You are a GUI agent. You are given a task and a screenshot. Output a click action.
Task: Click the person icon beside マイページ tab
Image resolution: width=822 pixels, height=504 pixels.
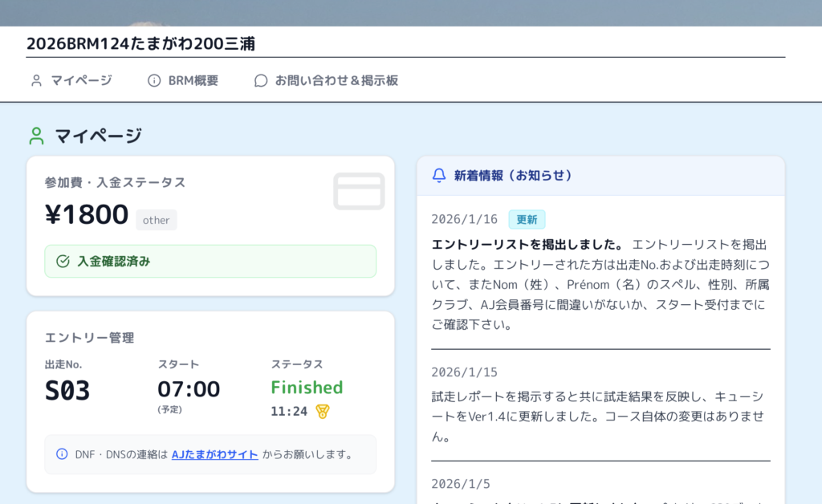[36, 80]
